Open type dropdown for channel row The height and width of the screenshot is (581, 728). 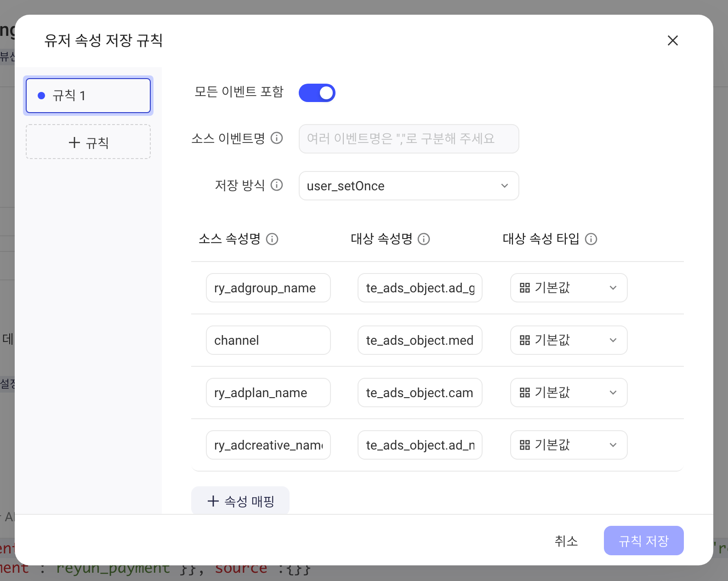point(569,340)
